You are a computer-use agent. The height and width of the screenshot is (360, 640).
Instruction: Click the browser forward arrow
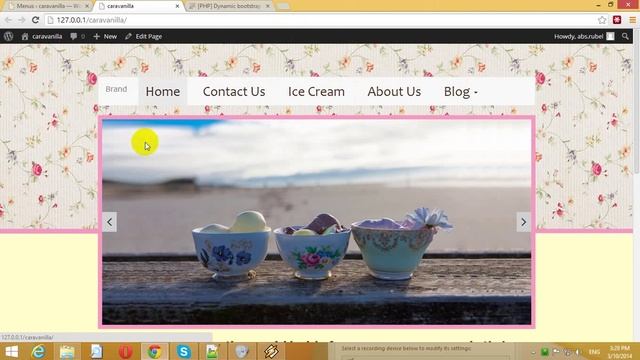22,20
